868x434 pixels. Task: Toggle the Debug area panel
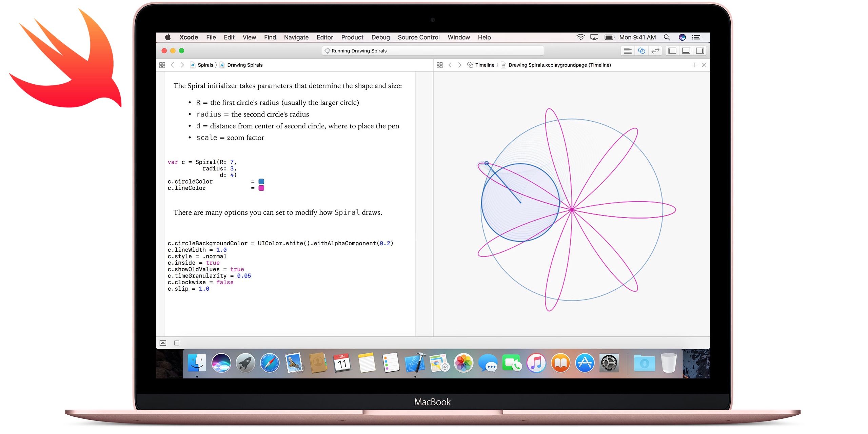click(686, 51)
